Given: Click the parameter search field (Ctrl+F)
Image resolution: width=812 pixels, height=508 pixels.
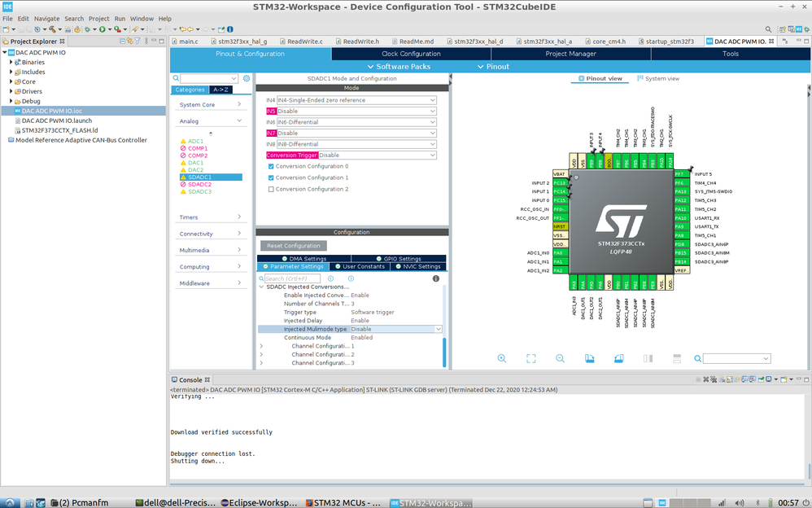Looking at the screenshot, I should coord(292,278).
